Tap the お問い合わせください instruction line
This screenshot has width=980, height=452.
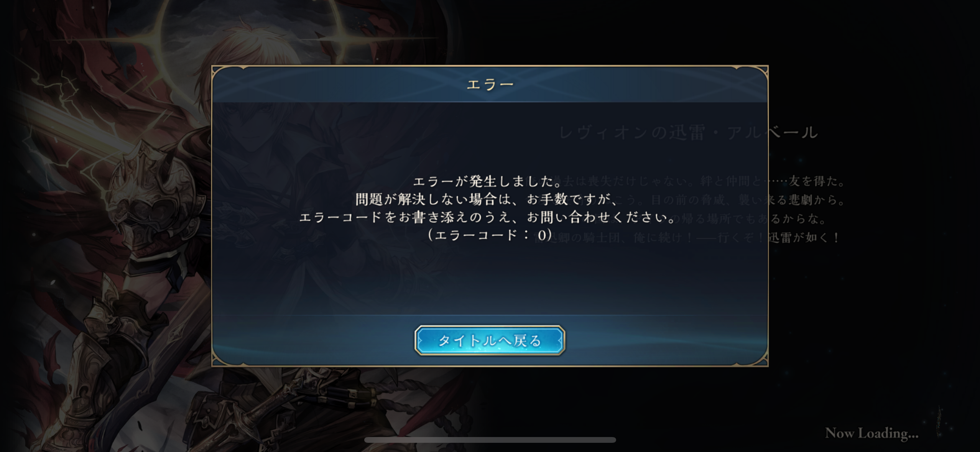(x=487, y=217)
